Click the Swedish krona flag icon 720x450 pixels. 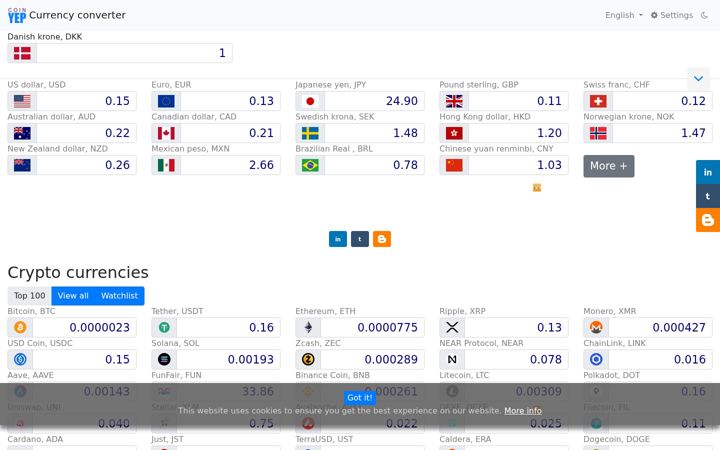coord(310,133)
